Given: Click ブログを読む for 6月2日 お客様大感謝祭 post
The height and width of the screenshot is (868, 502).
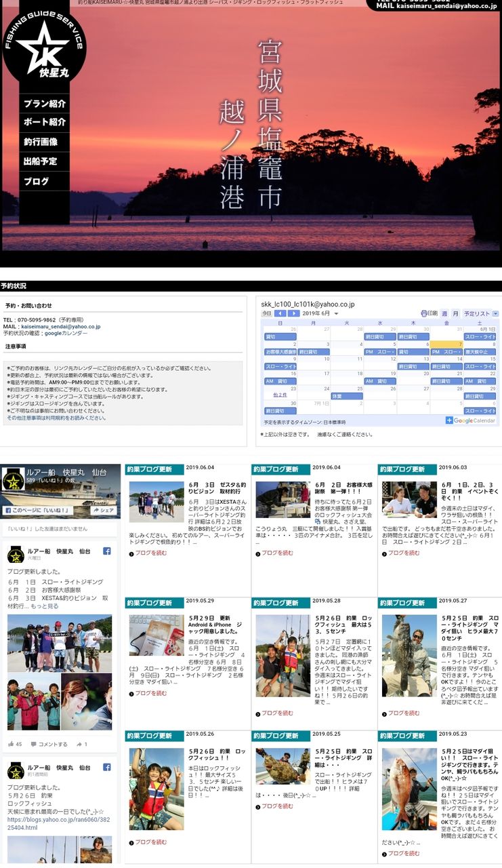Looking at the screenshot, I should 277,553.
